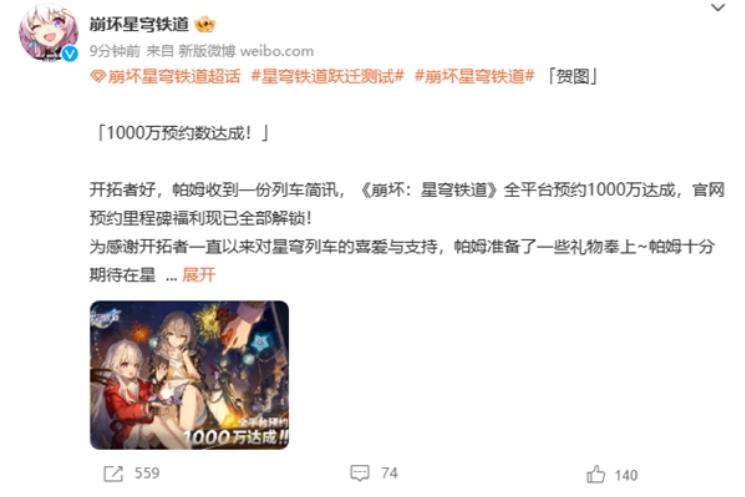View the 1000万达成 celebration image
This screenshot has height=497, width=745.
[x=189, y=375]
